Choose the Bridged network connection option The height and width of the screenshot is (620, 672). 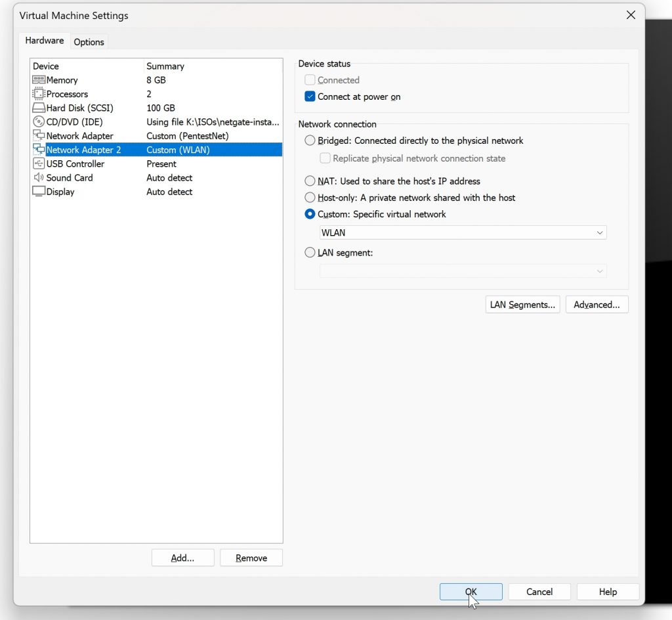(x=310, y=141)
